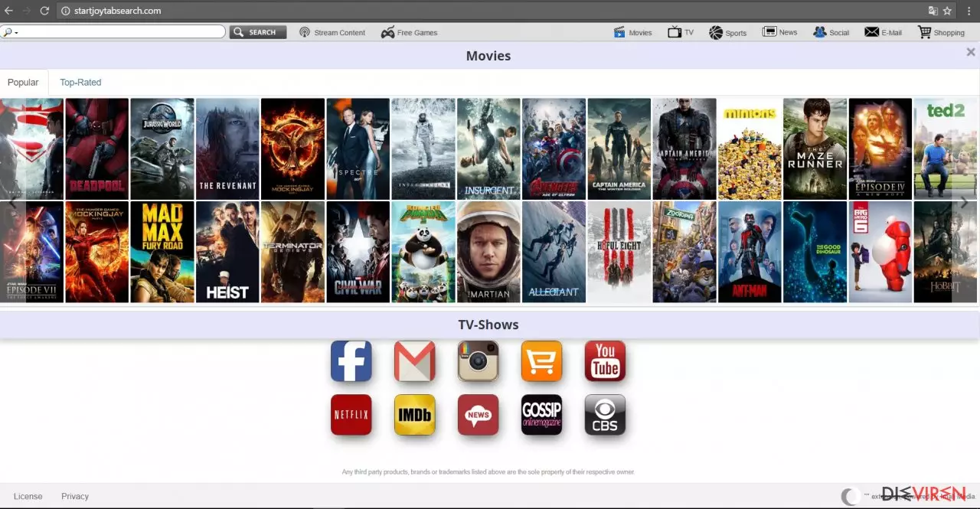Close the Movies panel with the X
The height and width of the screenshot is (509, 980).
click(971, 52)
